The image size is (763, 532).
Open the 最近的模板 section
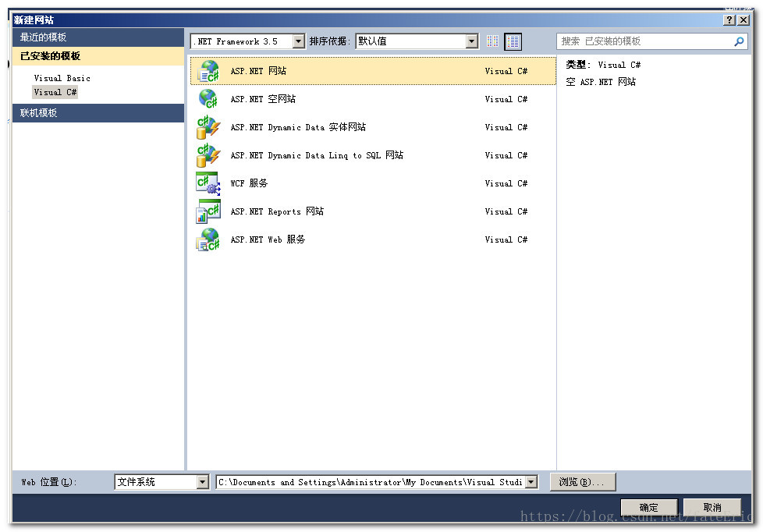[x=98, y=37]
